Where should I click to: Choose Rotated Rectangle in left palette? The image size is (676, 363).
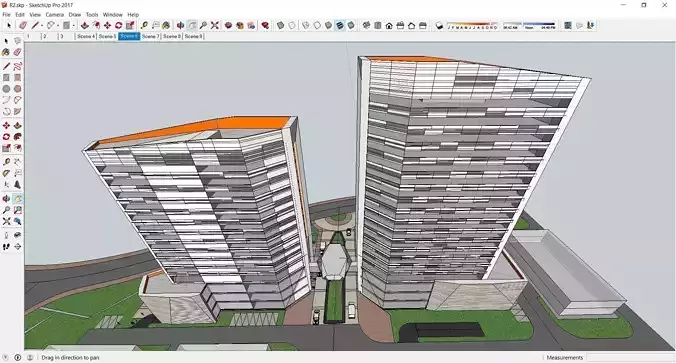point(17,78)
